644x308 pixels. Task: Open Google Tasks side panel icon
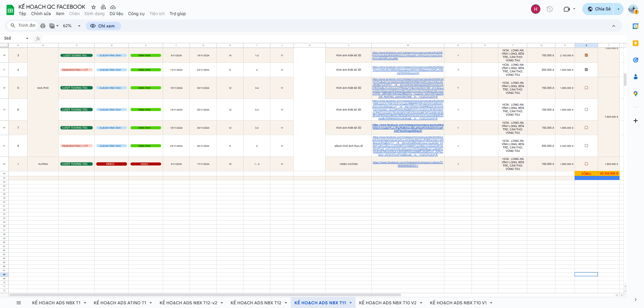click(635, 60)
